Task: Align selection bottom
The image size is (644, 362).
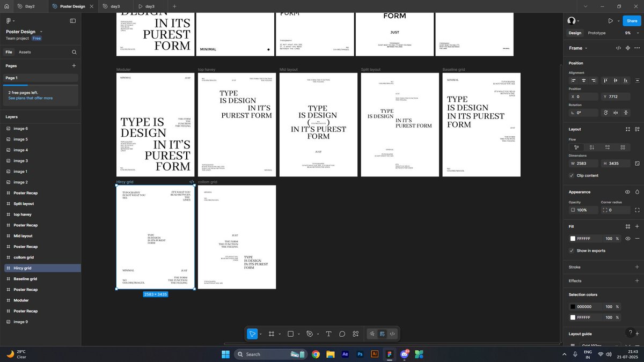Action: (x=626, y=80)
